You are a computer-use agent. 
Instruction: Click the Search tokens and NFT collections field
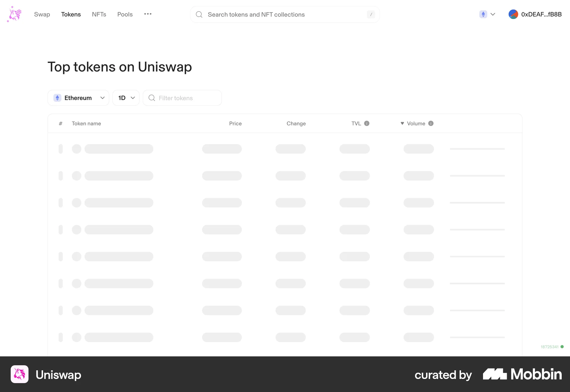(285, 14)
